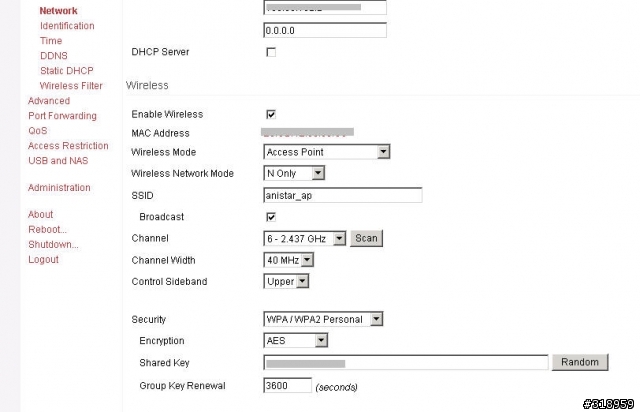Toggle the DHCP Server checkbox

pyautogui.click(x=271, y=52)
